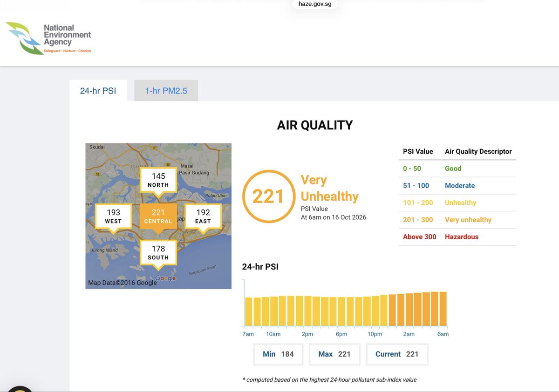This screenshot has width=559, height=392.
Task: Click the 'AIR QUALITY' heading
Action: (x=315, y=125)
